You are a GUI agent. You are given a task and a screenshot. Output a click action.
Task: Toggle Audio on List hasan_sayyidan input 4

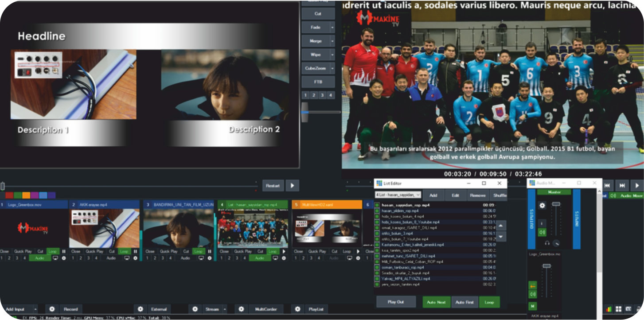(x=259, y=258)
